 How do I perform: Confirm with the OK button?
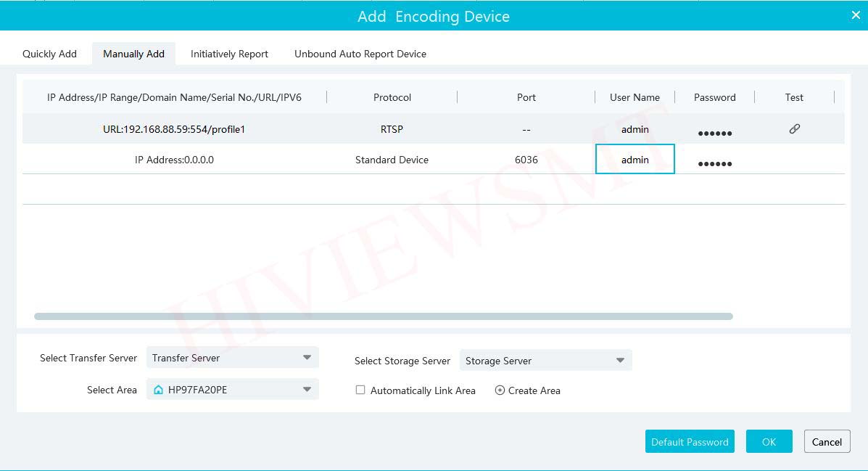[x=769, y=441]
